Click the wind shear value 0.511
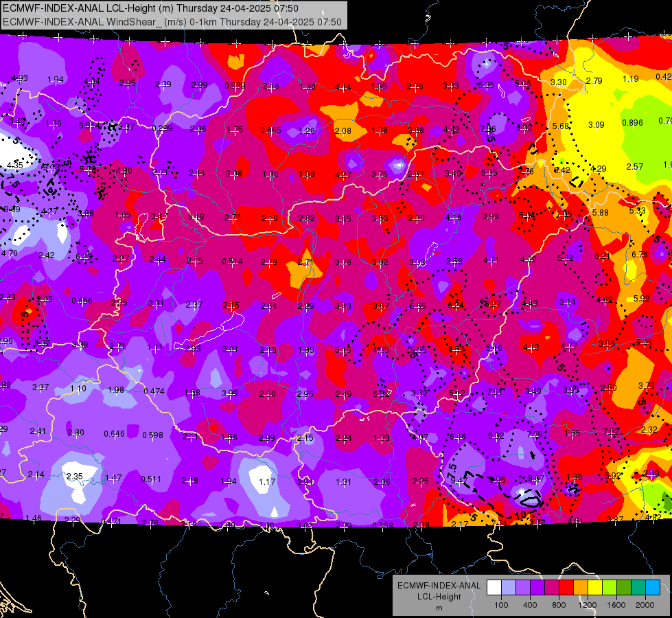This screenshot has width=672, height=618. tap(151, 479)
